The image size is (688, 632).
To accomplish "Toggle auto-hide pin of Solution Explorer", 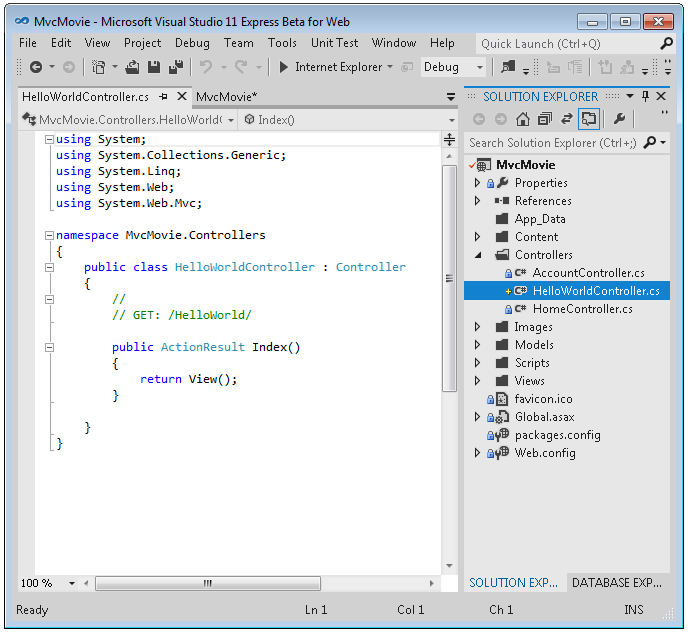I will [x=645, y=96].
